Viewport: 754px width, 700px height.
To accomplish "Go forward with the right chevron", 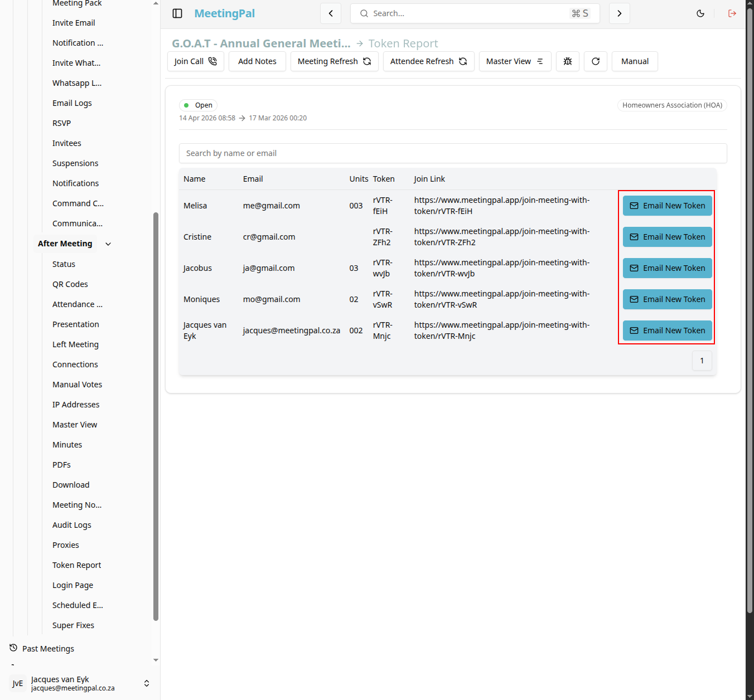I will (x=620, y=13).
